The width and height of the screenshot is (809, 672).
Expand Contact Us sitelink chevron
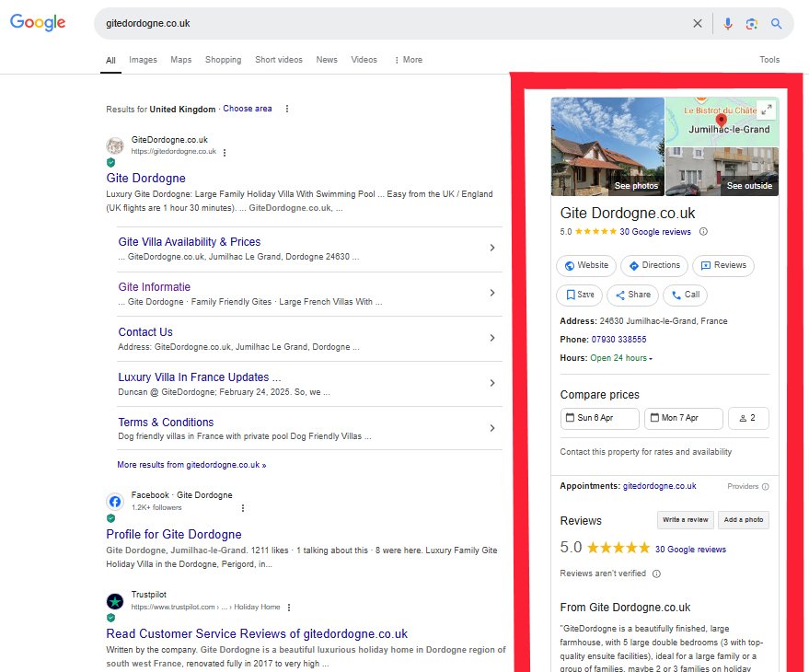click(492, 338)
